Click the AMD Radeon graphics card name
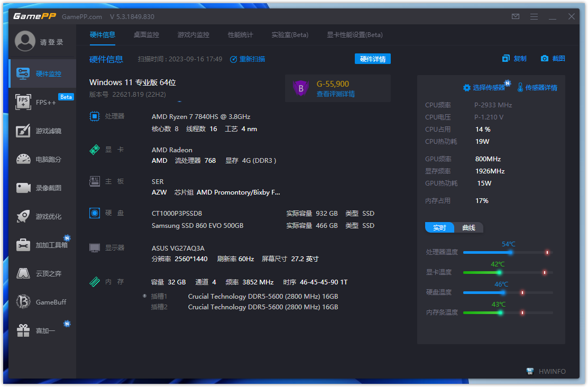 [x=172, y=150]
